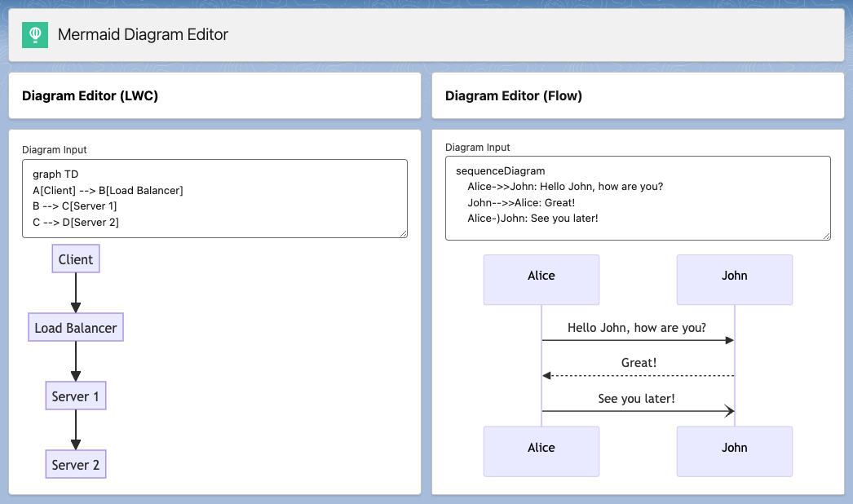Click the Client node in the flowchart
The height and width of the screenshot is (504, 853).
75,259
